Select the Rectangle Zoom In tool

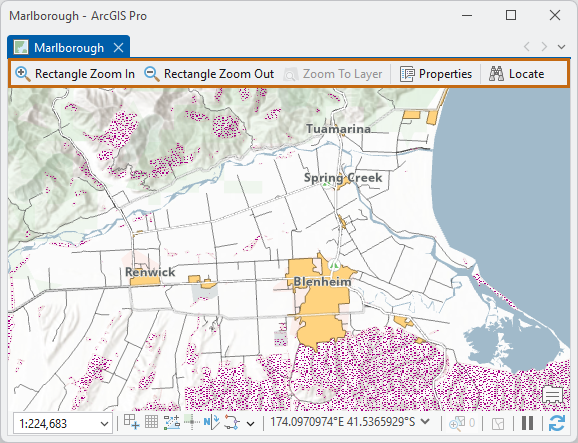coord(75,74)
